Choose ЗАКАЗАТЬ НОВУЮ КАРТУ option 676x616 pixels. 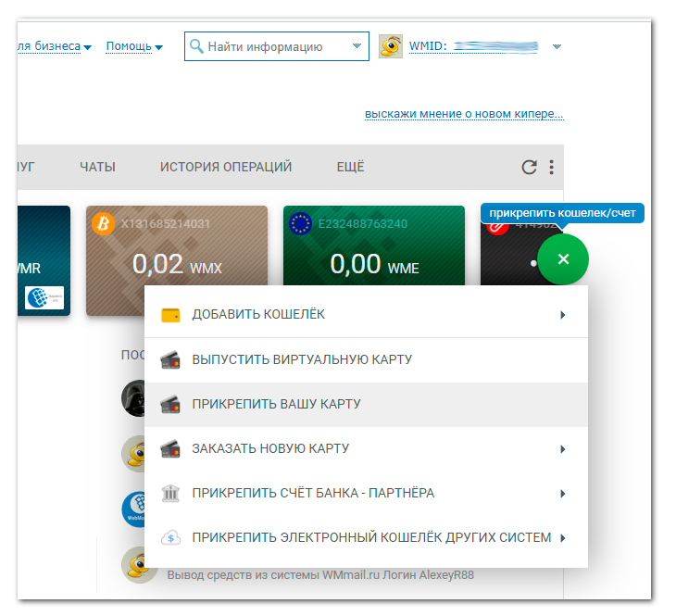click(367, 448)
